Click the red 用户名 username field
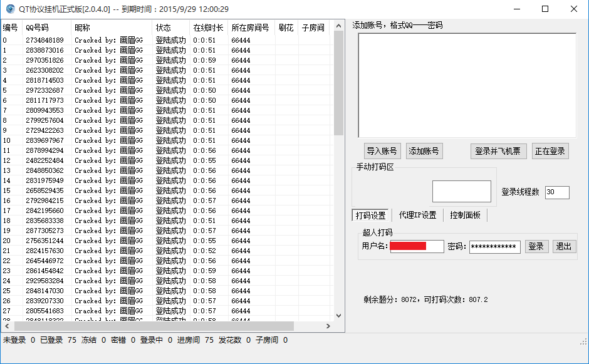This screenshot has height=364, width=589. coord(416,246)
